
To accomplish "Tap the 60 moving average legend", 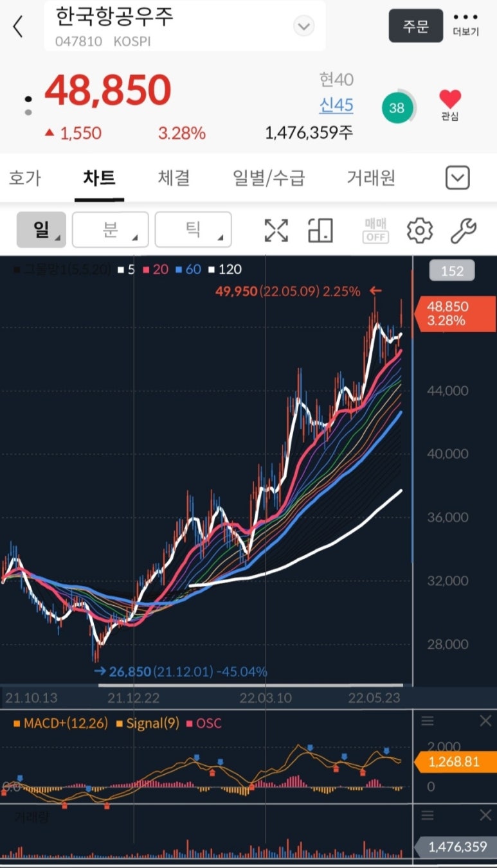I will pos(188,270).
